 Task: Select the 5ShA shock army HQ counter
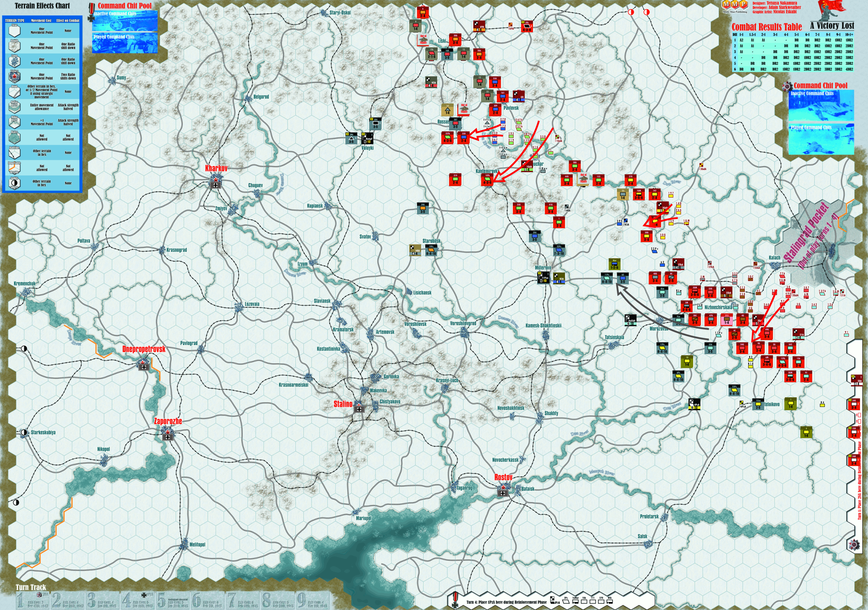[x=726, y=292]
